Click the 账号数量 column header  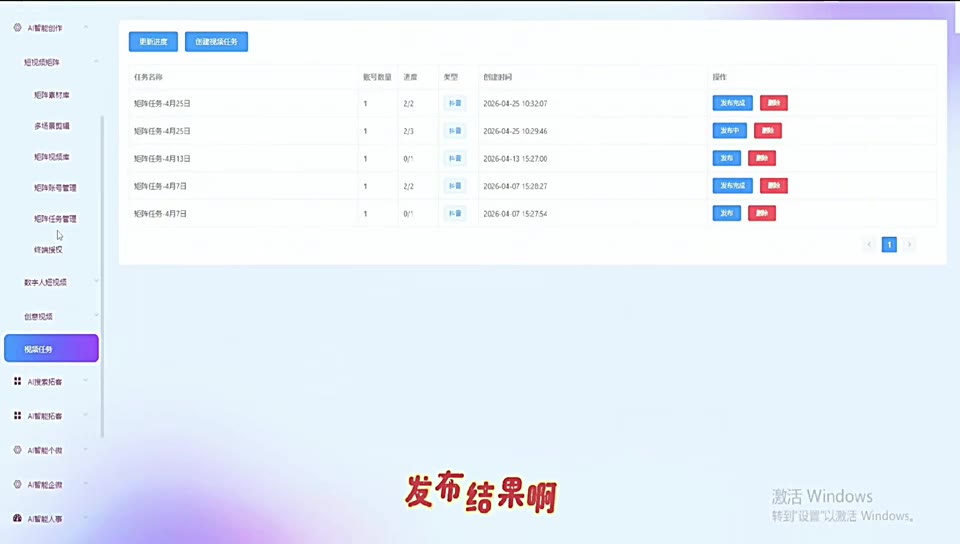pos(377,77)
